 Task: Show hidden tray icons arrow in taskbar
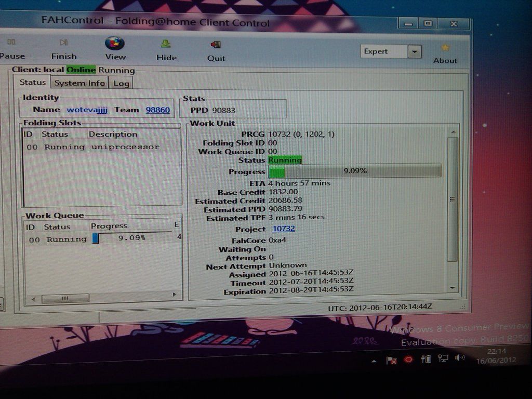[374, 362]
